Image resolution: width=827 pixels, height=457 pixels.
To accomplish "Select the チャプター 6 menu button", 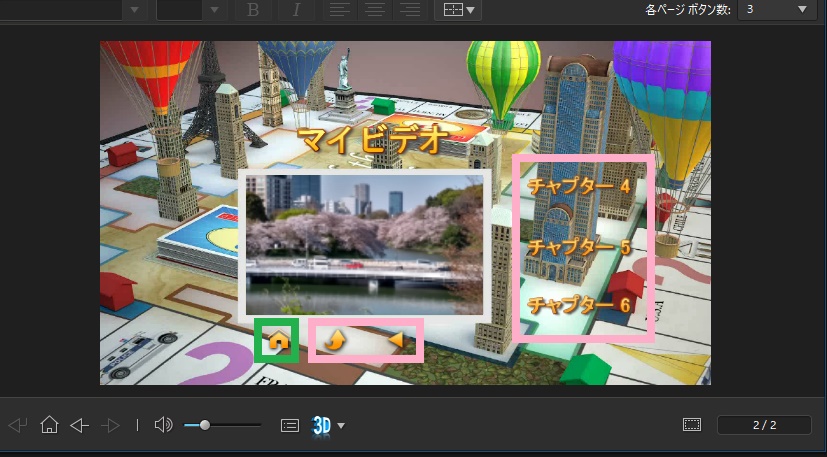I will [580, 304].
